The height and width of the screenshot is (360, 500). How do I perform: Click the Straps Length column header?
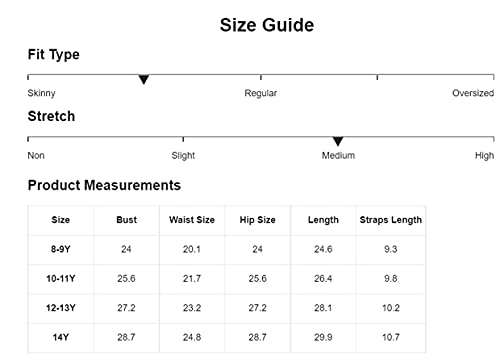pyautogui.click(x=391, y=220)
